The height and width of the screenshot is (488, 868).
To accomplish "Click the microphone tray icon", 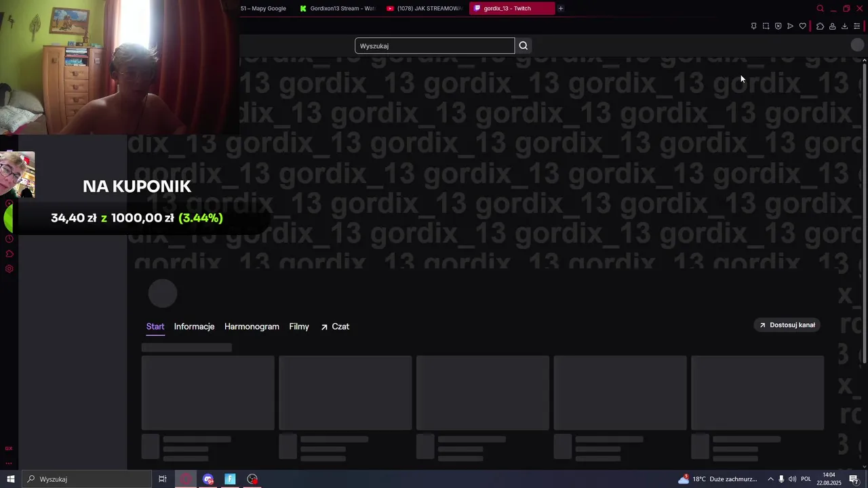I will 781,479.
